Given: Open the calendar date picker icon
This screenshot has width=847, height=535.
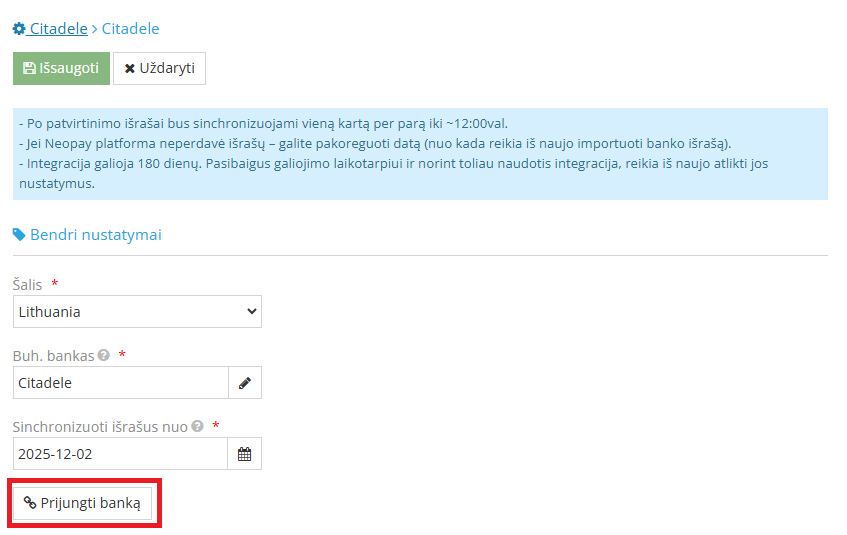Looking at the screenshot, I should click(x=245, y=453).
